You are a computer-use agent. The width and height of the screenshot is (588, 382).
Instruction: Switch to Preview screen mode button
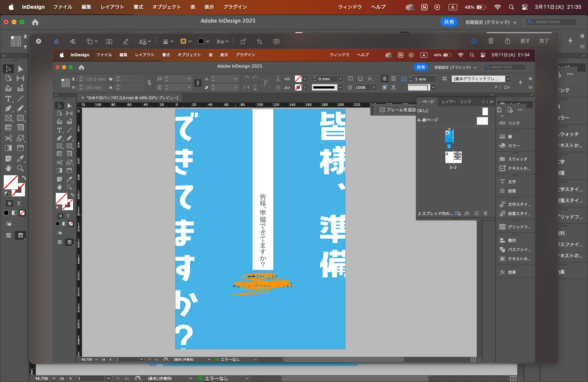pos(21,236)
